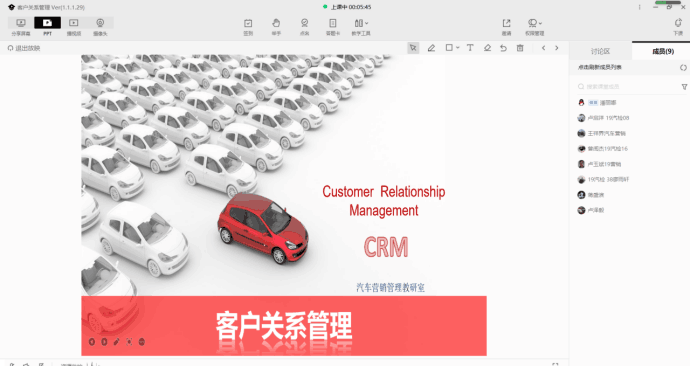
Task: Activate the mouse pointer cursor tool
Action: click(413, 48)
